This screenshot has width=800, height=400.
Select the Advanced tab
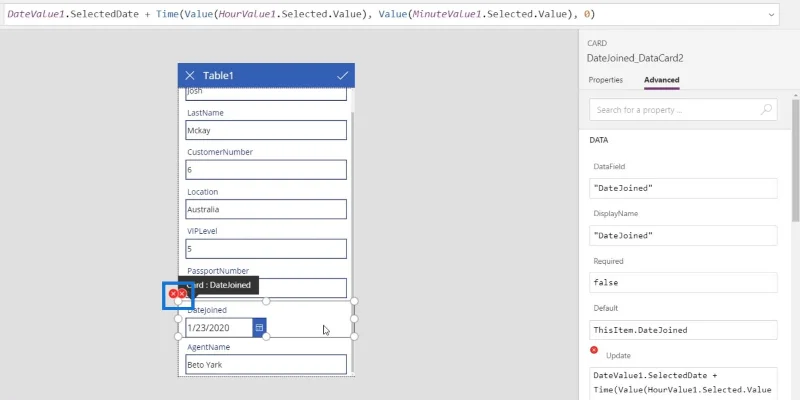(661, 80)
